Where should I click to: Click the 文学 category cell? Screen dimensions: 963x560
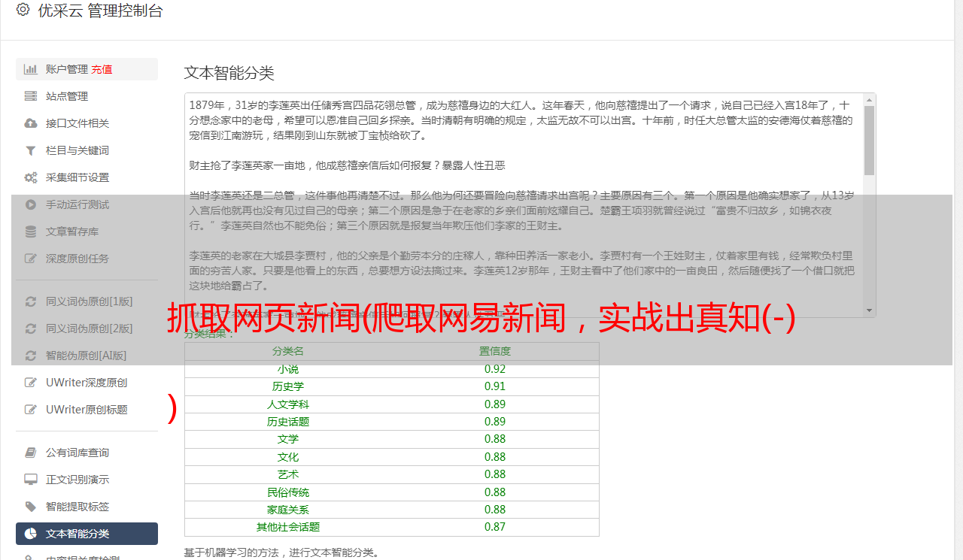[x=288, y=439]
